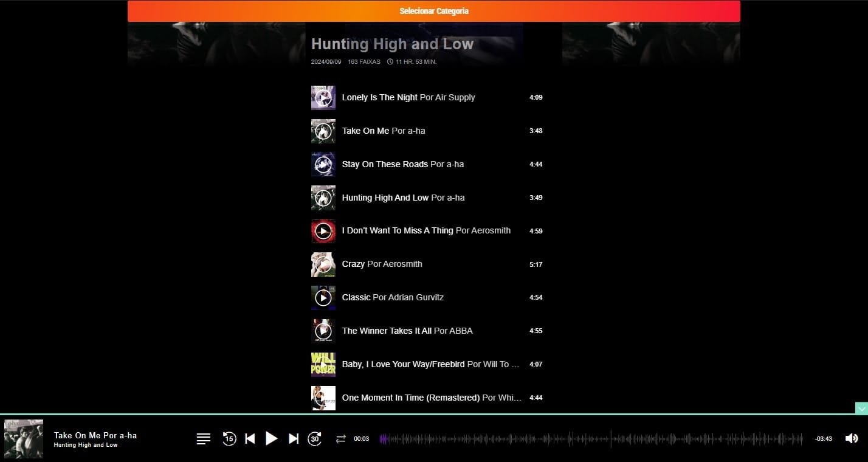This screenshot has height=462, width=868.
Task: Play the Take On Me list track
Action: [323, 131]
